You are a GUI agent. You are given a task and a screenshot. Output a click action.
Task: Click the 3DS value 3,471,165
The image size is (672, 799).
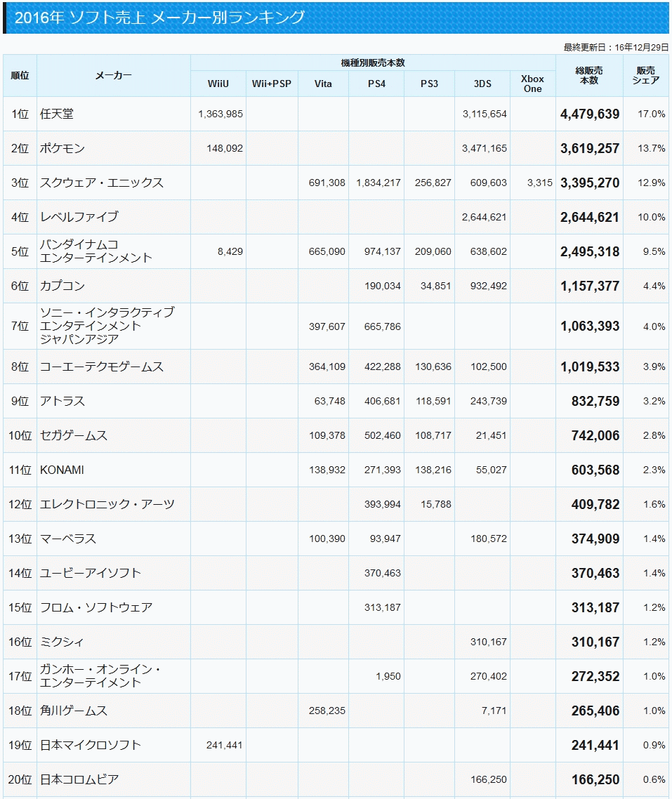coord(484,148)
